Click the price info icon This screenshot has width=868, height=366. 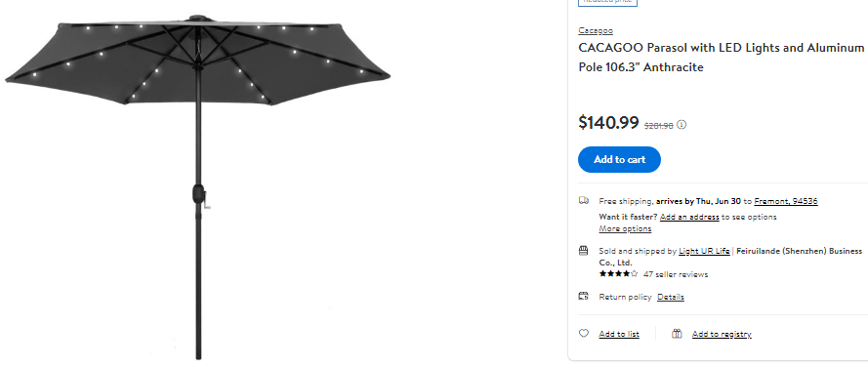coord(682,125)
